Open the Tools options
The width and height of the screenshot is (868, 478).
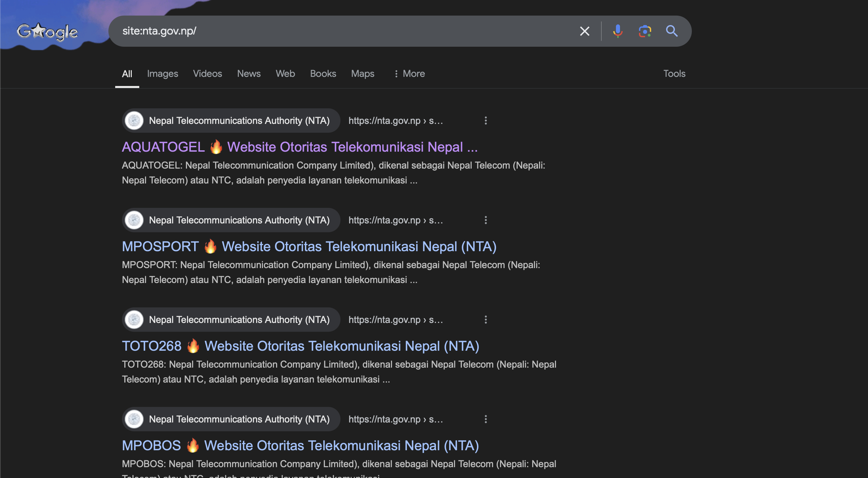click(x=674, y=74)
